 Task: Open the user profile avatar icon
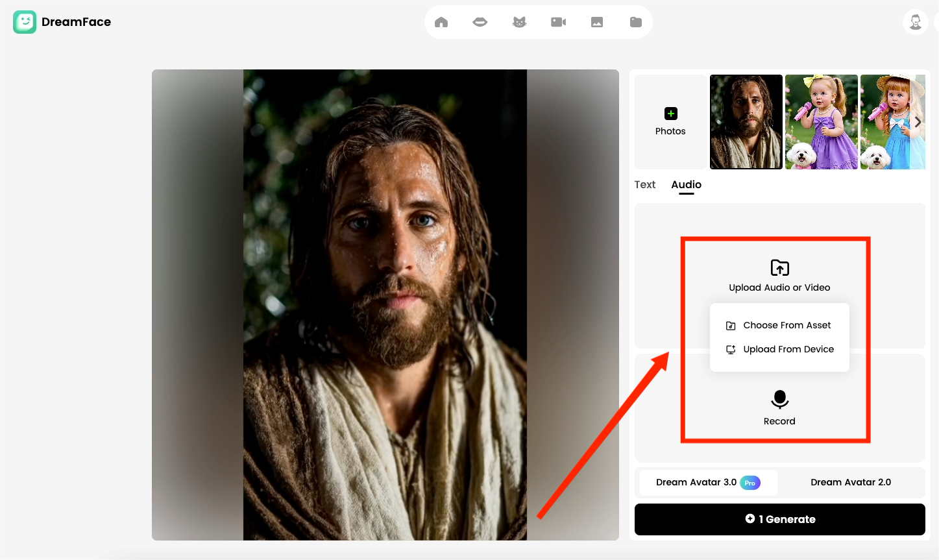(x=915, y=22)
